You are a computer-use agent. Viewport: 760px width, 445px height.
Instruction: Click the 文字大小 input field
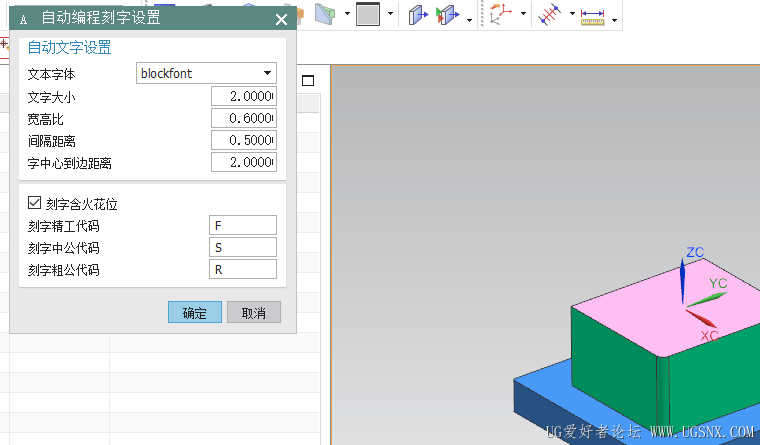click(243, 96)
